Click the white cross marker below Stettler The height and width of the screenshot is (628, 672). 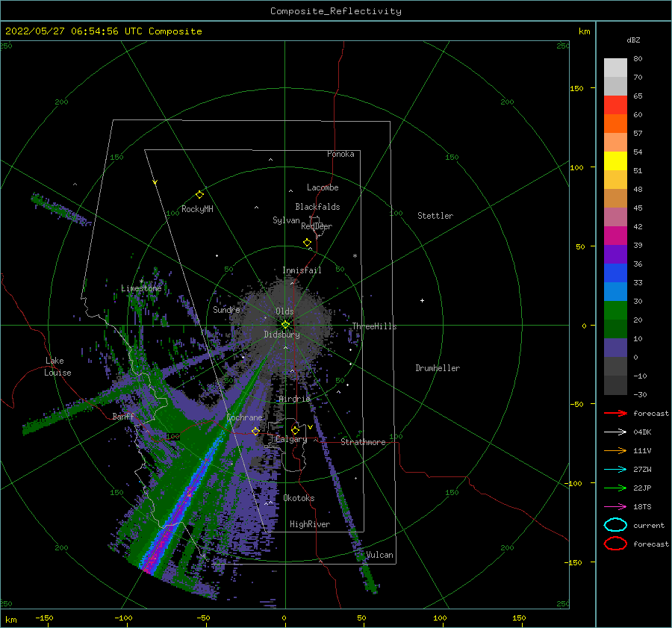point(422,300)
